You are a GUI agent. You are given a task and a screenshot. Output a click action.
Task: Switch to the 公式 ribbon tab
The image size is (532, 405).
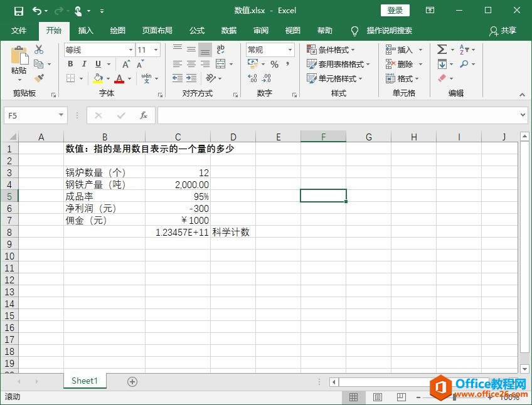click(x=196, y=31)
